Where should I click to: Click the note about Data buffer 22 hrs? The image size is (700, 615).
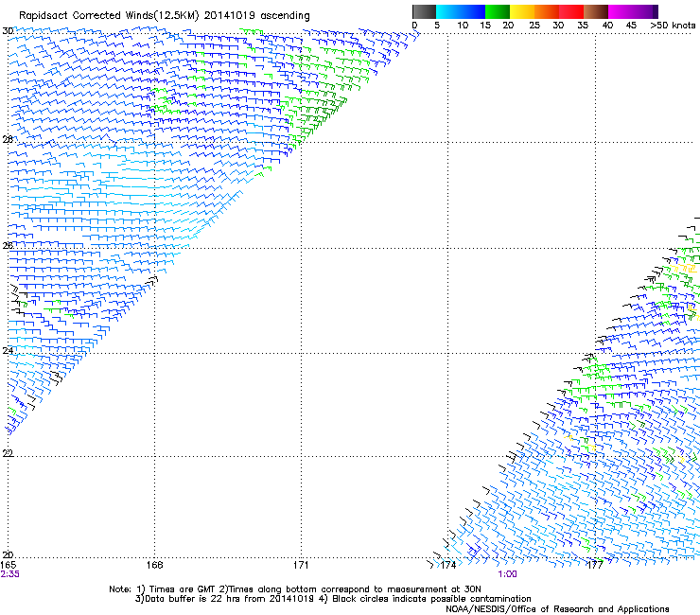point(225,599)
